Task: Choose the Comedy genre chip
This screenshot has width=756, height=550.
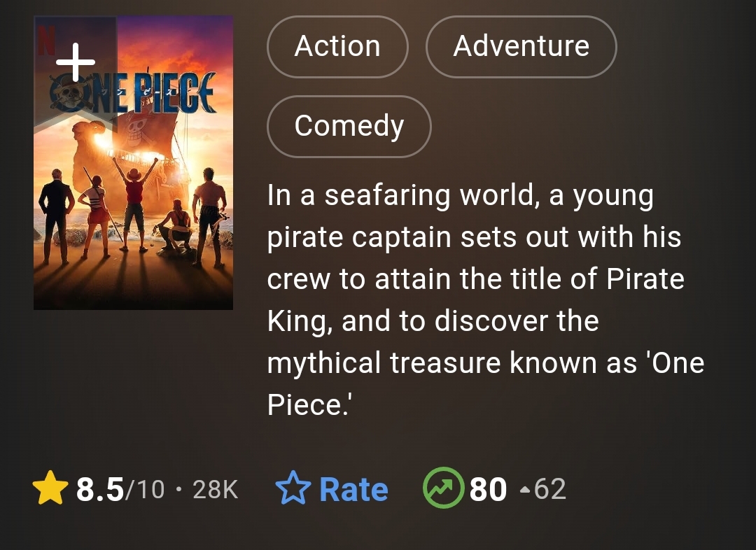Action: point(349,127)
